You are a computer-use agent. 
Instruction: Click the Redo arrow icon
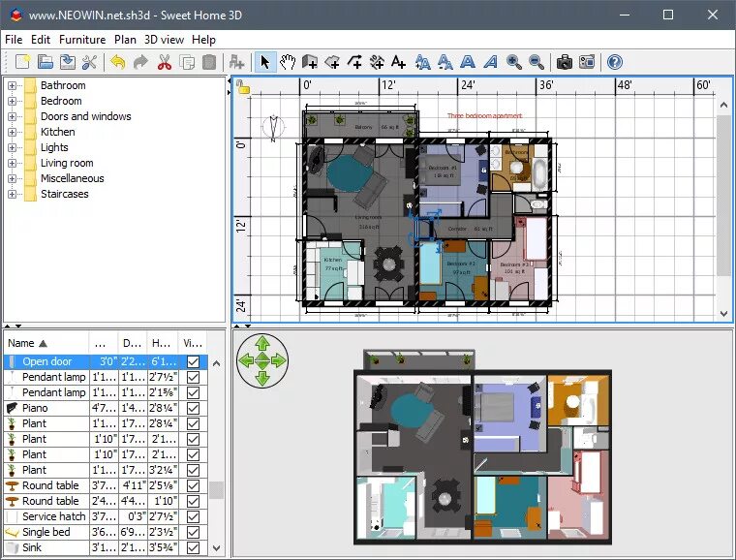pos(140,62)
